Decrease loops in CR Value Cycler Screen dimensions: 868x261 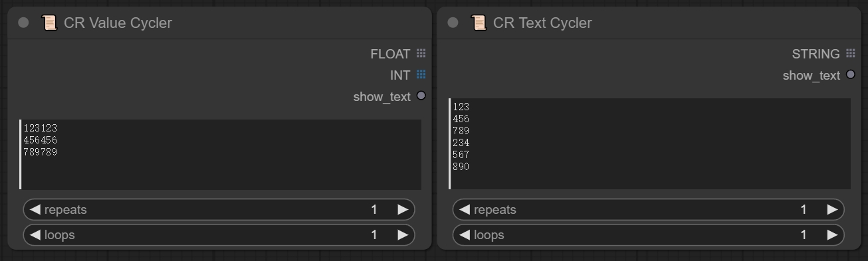coord(35,235)
